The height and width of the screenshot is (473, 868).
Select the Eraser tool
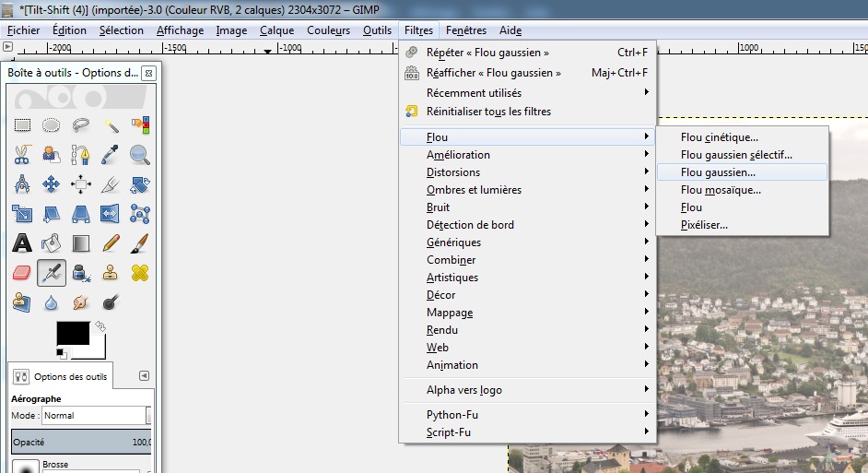tap(22, 273)
